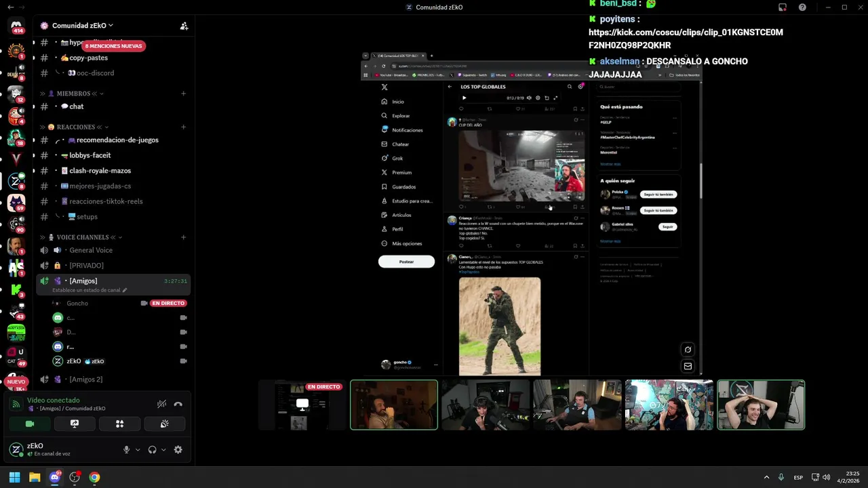The image size is (868, 488).
Task: Open the soundboard
Action: coord(164,424)
